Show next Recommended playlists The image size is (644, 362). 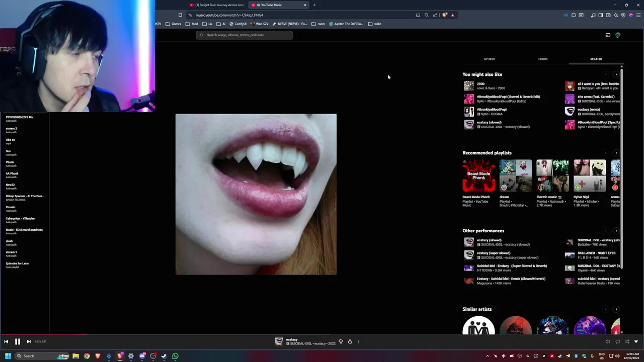click(x=616, y=153)
